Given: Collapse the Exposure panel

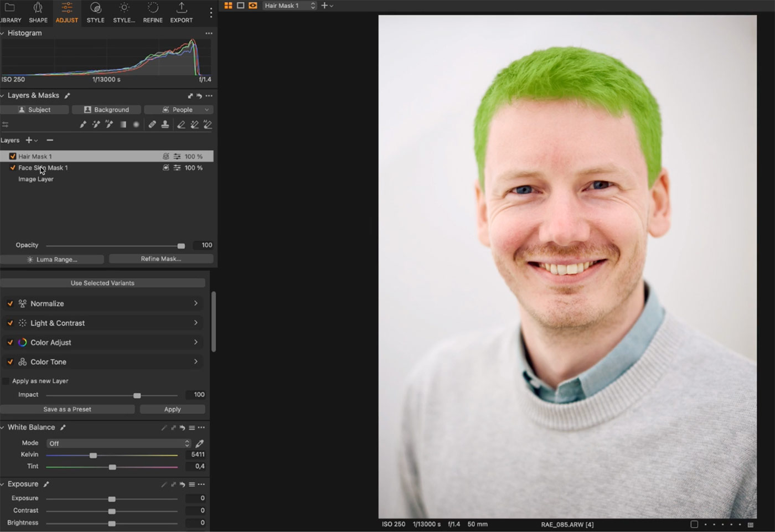Looking at the screenshot, I should pyautogui.click(x=2, y=484).
